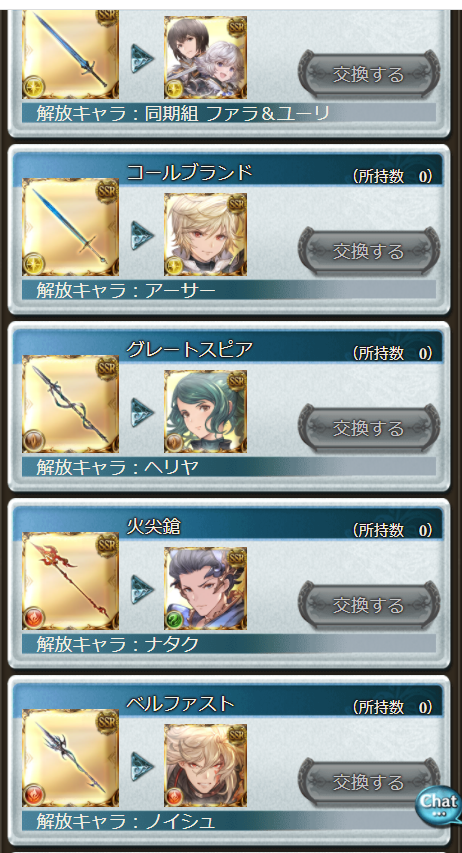Select the ヘリヤ character portrait
The height and width of the screenshot is (853, 462).
(x=205, y=411)
